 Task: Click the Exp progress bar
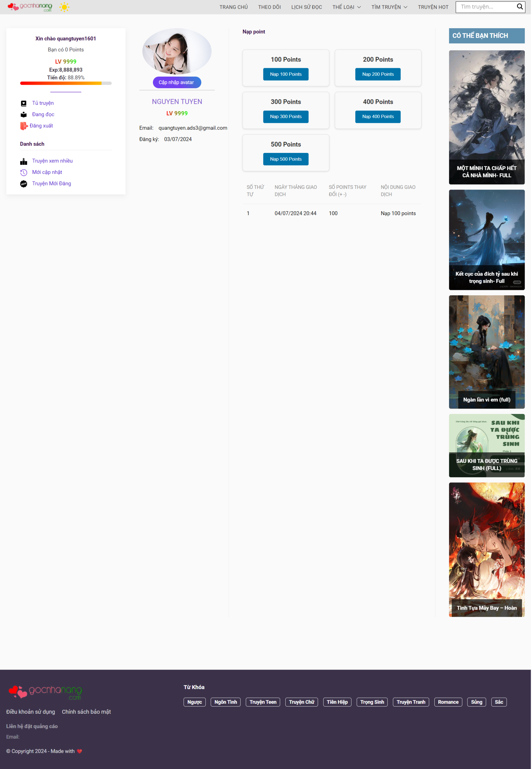click(x=66, y=83)
